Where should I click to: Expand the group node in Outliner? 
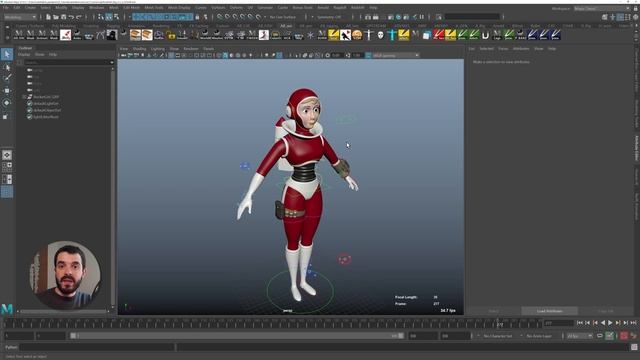click(x=24, y=97)
